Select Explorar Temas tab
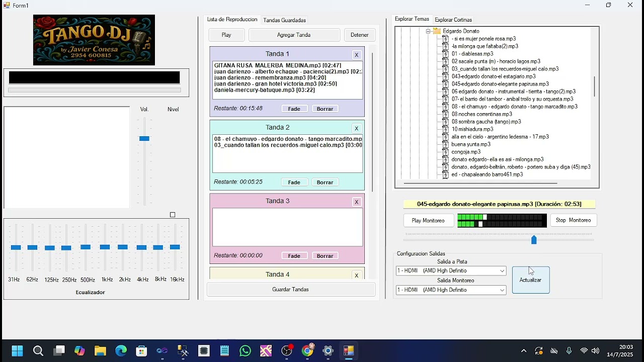The width and height of the screenshot is (644, 362). tap(412, 19)
